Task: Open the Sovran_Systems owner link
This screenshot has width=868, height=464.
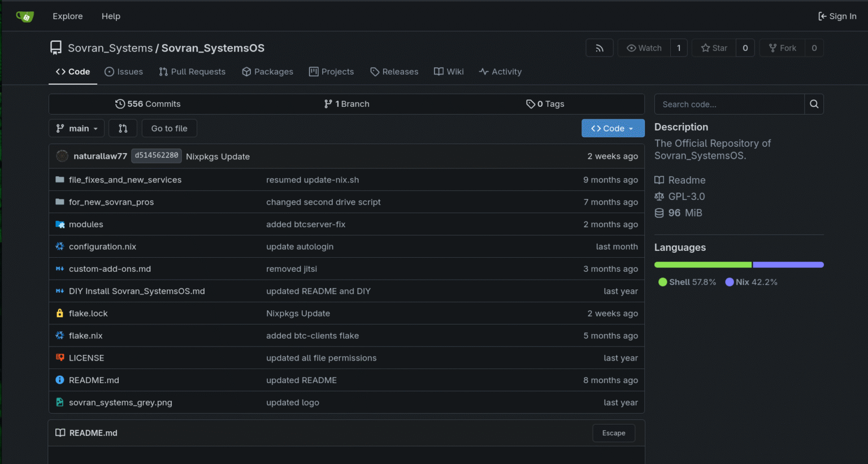Action: click(x=110, y=48)
